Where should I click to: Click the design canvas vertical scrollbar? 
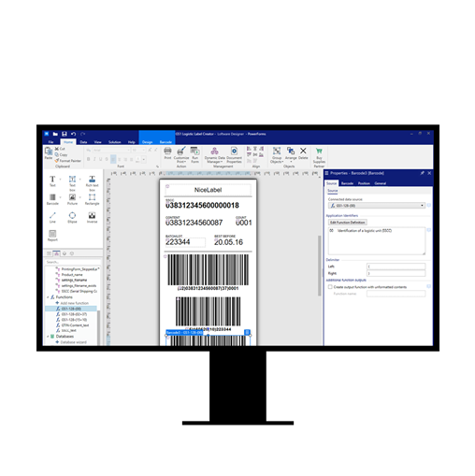tap(319, 266)
